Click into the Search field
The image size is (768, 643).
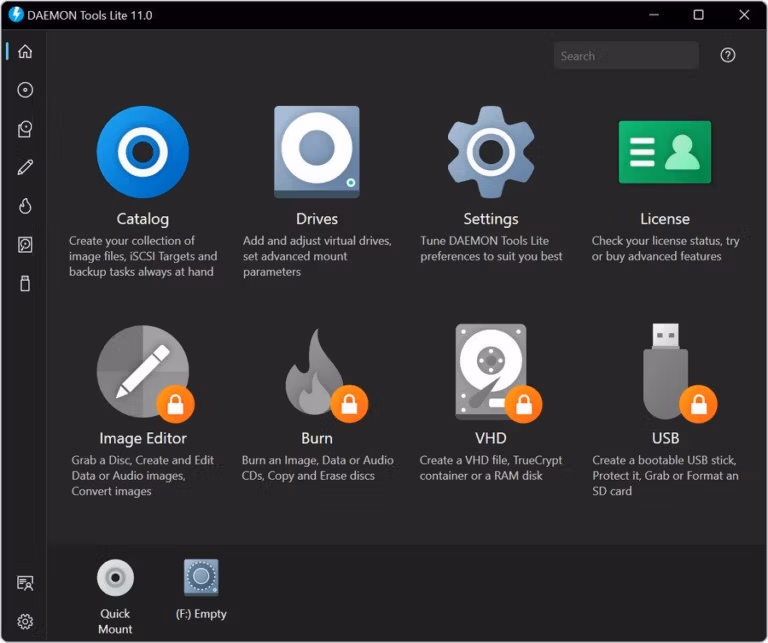coord(626,55)
